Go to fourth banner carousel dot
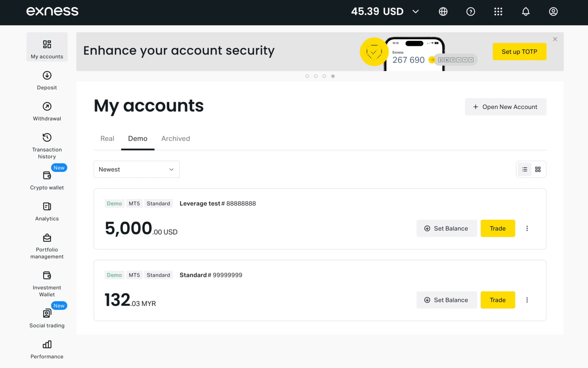 pyautogui.click(x=333, y=76)
